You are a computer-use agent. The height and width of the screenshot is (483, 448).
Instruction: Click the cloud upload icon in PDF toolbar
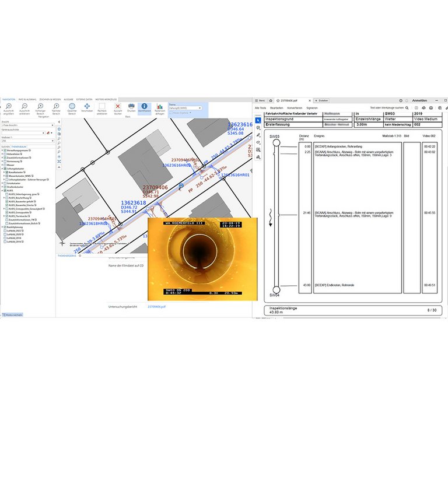[x=423, y=108]
